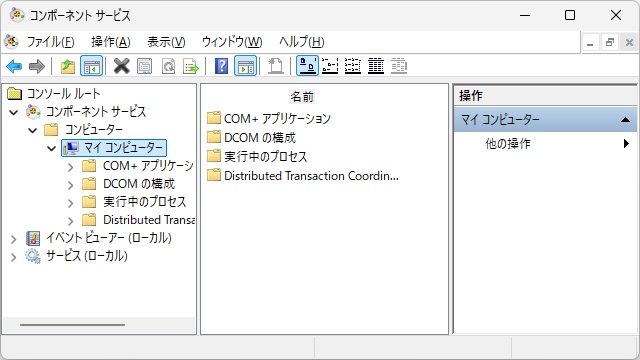This screenshot has height=360, width=640.
Task: Select サービス (ローカル) tree item
Action: [87, 256]
